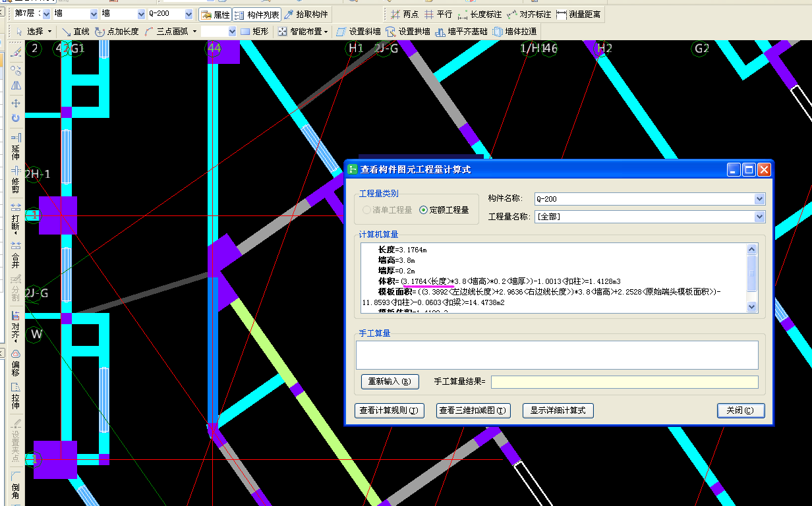Screen dimensions: 812x506
Task: Open the 构件列表 component list
Action: [257, 14]
